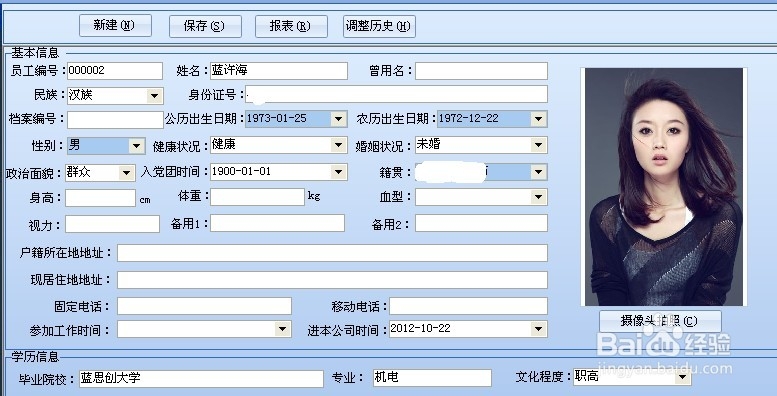Focus the 曾用名 input field

tap(481, 70)
